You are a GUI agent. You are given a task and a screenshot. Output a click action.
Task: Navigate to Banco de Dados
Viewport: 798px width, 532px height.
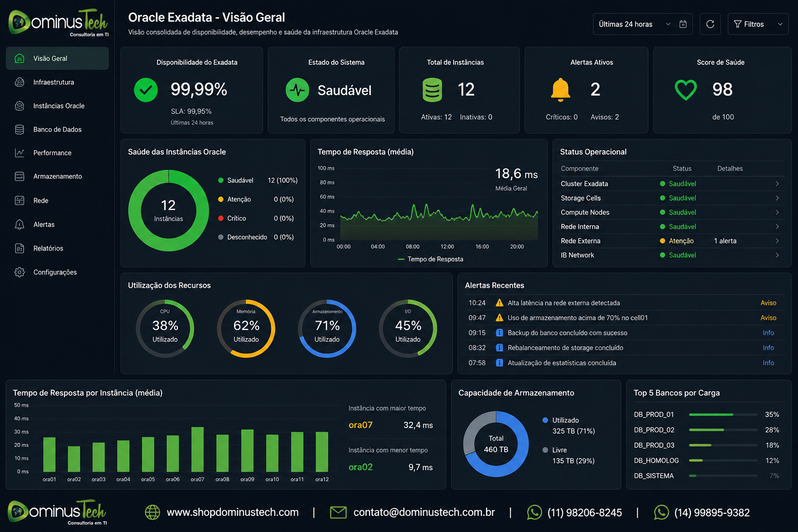(57, 129)
